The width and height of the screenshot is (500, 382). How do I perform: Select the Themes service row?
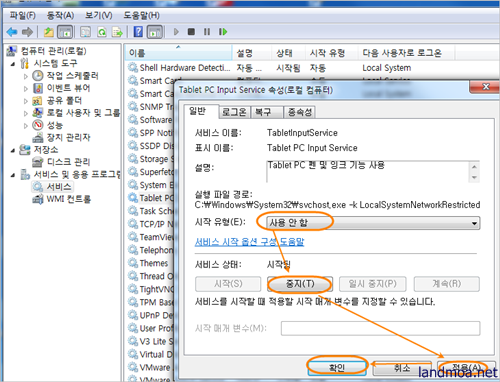point(148,263)
